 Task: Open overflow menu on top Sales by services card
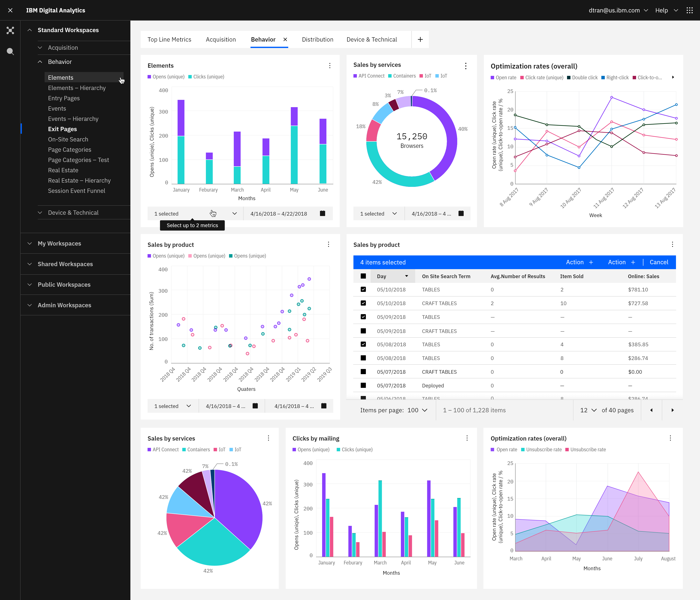pos(466,66)
